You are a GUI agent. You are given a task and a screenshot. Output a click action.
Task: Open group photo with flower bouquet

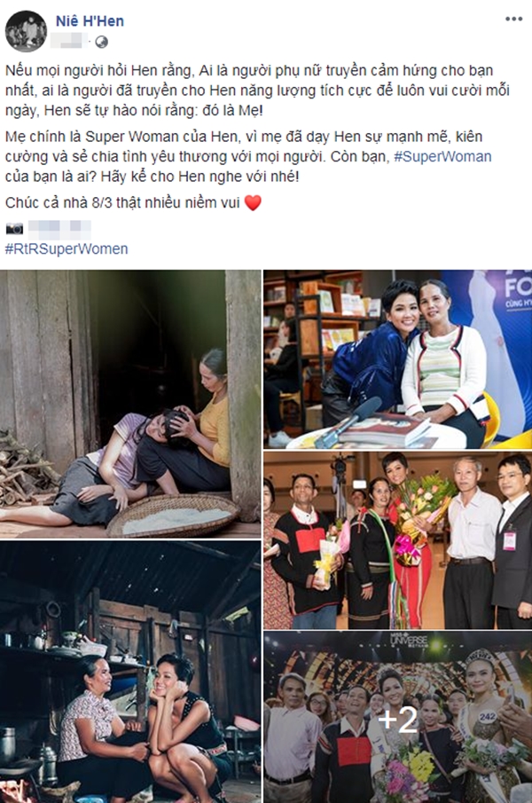[398, 540]
